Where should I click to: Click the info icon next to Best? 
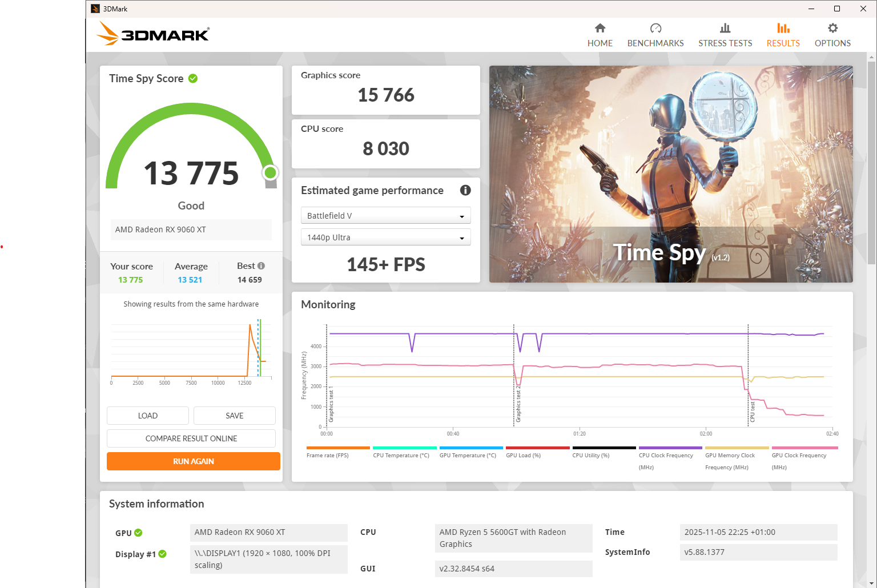tap(261, 266)
